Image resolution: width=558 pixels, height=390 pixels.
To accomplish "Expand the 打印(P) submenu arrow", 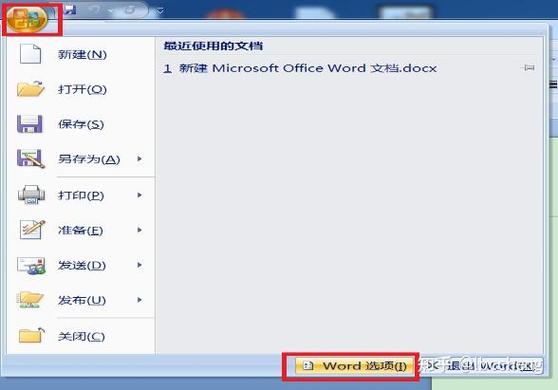I will (x=140, y=195).
